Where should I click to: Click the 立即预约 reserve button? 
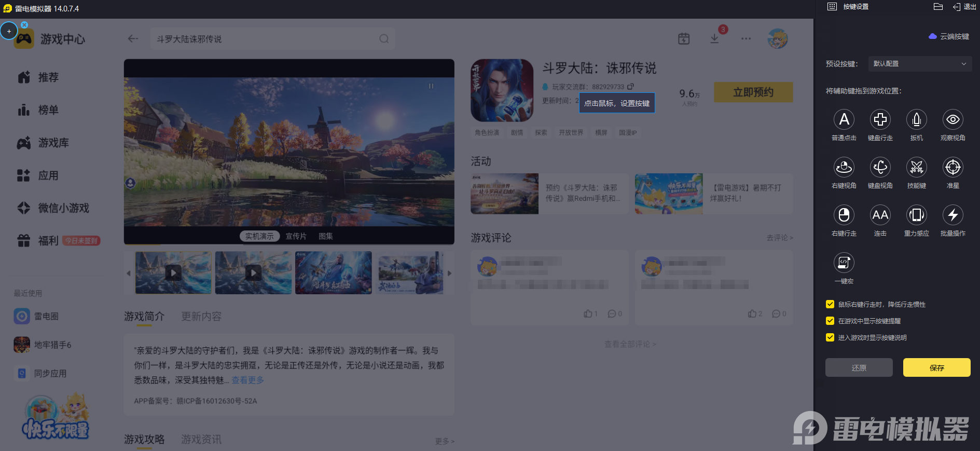(753, 92)
